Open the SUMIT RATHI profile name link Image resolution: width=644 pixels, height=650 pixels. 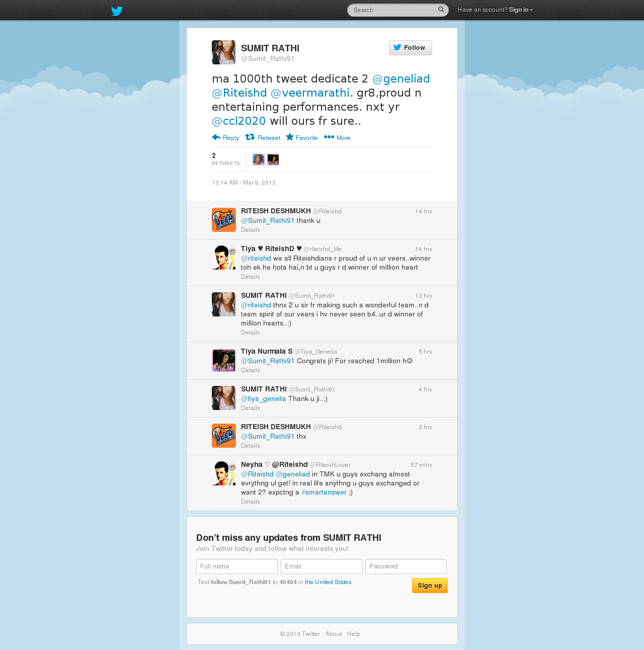pyautogui.click(x=270, y=48)
